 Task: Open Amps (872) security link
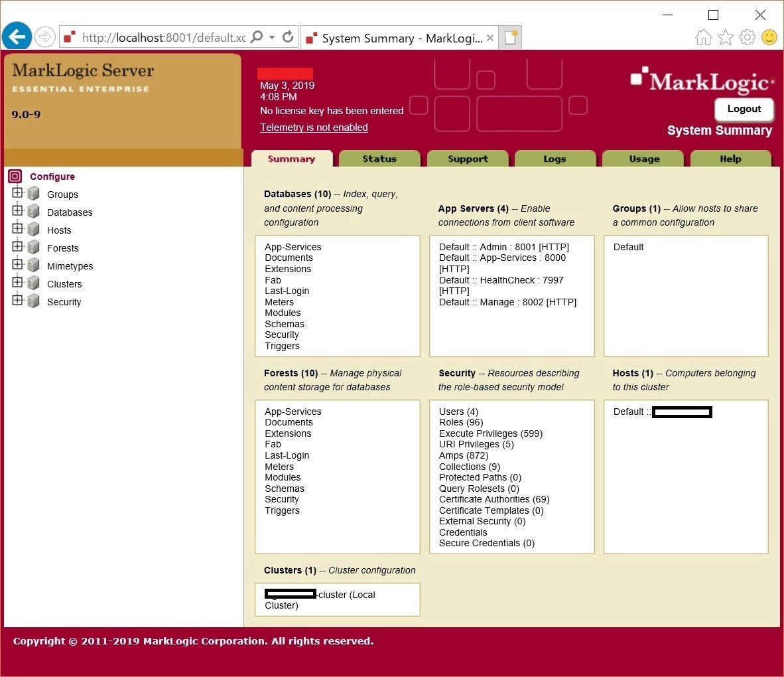[x=464, y=455]
